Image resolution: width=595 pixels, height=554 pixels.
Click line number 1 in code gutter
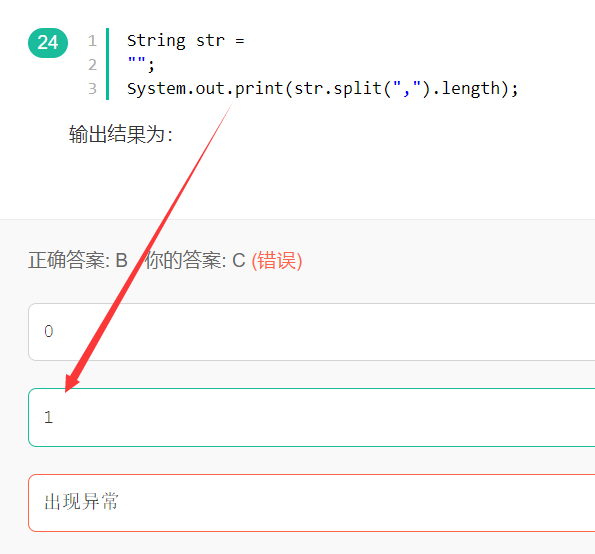pyautogui.click(x=92, y=41)
